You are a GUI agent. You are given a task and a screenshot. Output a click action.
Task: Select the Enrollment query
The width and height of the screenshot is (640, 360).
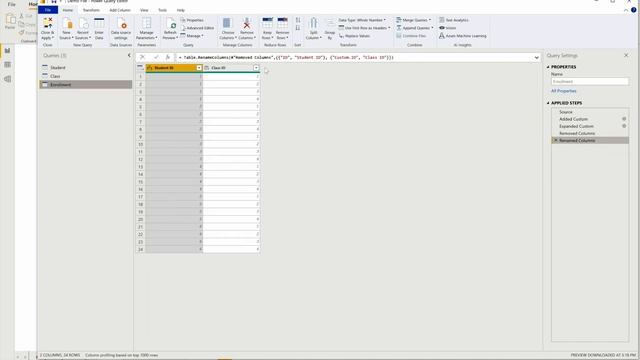coord(86,84)
